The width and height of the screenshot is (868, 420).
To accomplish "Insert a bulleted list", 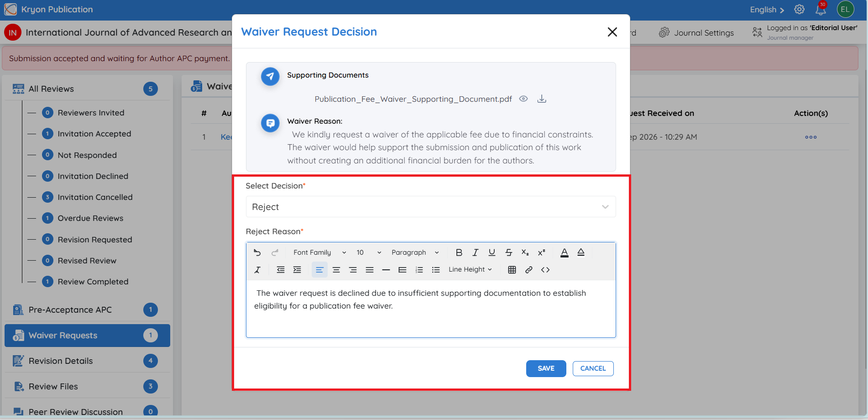I will pyautogui.click(x=436, y=270).
